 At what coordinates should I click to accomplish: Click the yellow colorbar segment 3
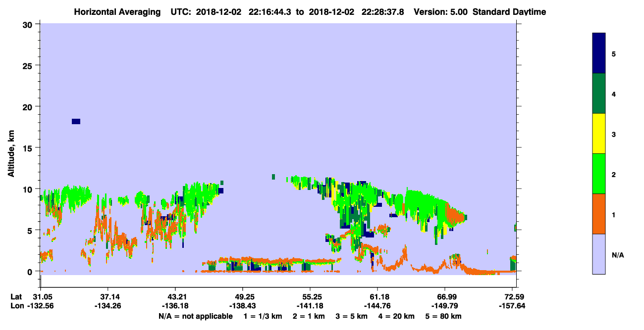(599, 134)
